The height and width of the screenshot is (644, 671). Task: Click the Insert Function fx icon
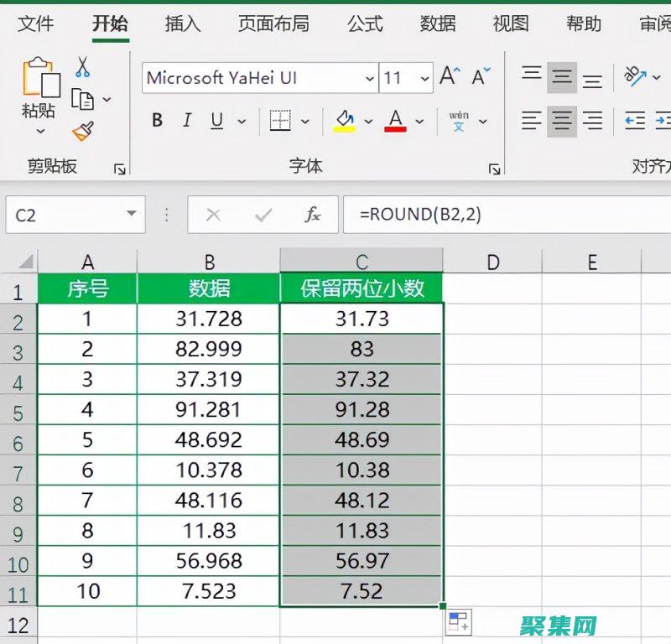click(313, 215)
